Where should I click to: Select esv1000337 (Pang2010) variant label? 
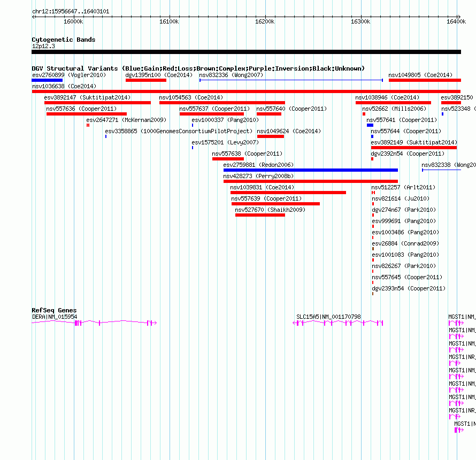pyautogui.click(x=225, y=120)
